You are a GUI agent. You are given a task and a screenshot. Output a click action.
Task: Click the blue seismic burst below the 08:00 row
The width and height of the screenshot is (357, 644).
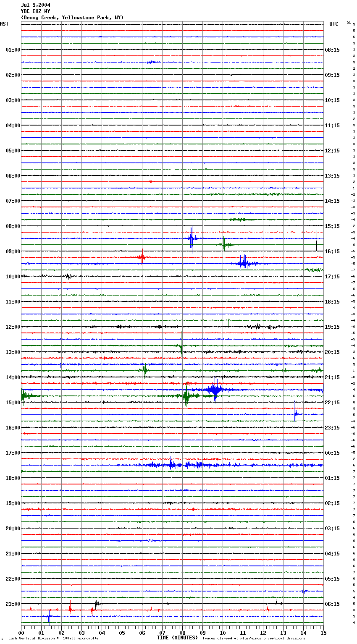tap(192, 239)
